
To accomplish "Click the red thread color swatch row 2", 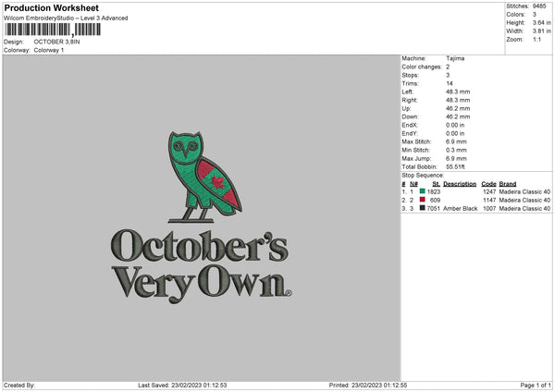I will click(x=423, y=200).
